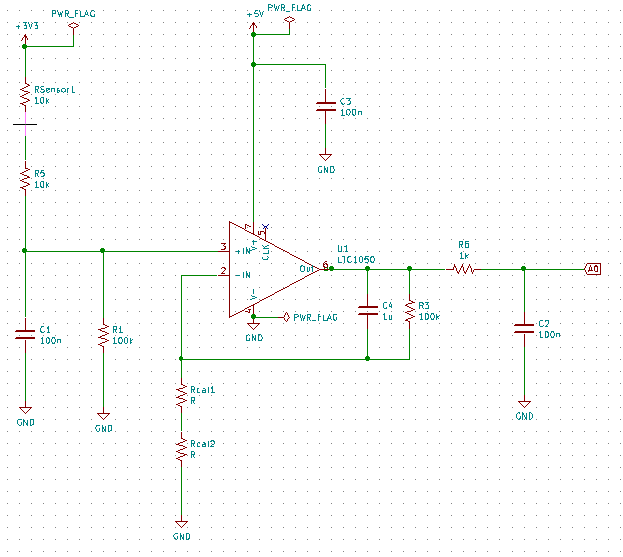The image size is (623, 557).
Task: Click the -IN pin 2 of the op-amp
Action: pyautogui.click(x=223, y=274)
